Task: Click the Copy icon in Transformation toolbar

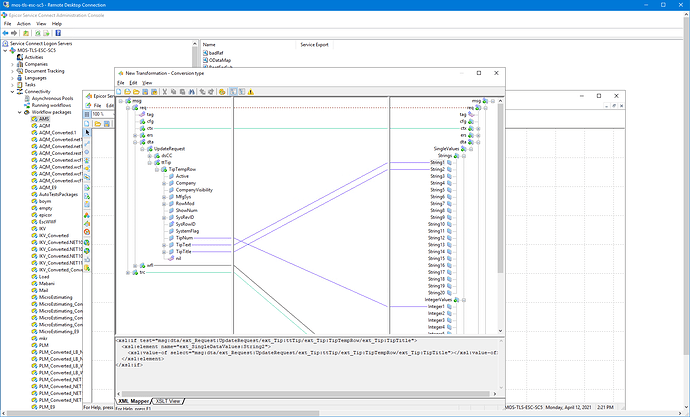Action: [x=173, y=91]
